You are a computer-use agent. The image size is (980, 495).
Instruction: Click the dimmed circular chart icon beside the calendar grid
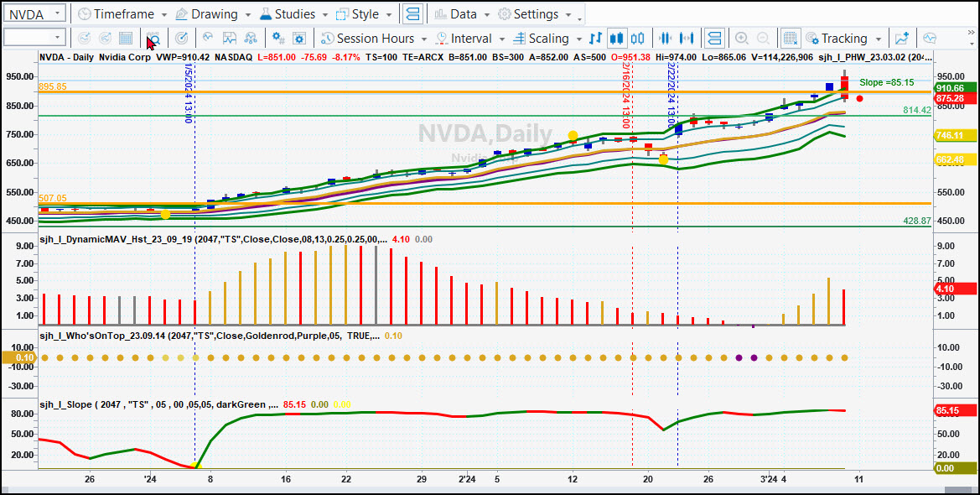coord(105,38)
